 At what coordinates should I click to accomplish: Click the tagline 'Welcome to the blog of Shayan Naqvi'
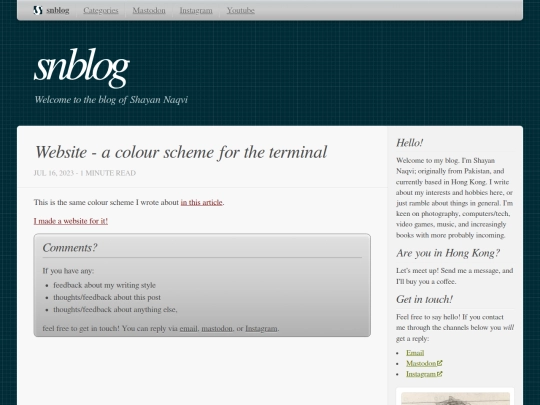point(111,100)
